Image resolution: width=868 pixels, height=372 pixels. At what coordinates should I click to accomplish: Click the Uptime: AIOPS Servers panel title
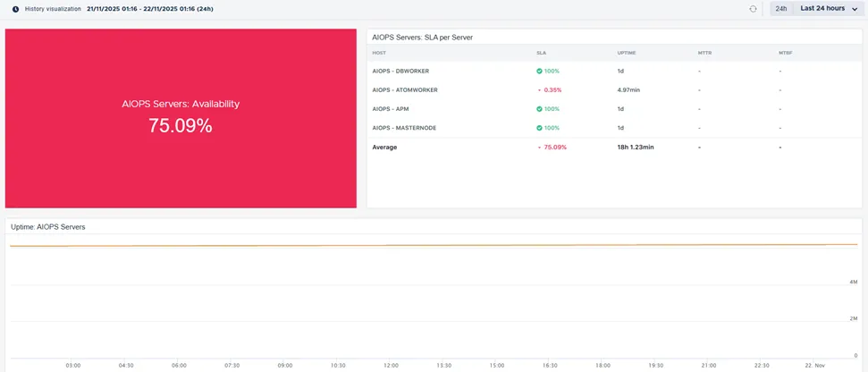tap(48, 227)
